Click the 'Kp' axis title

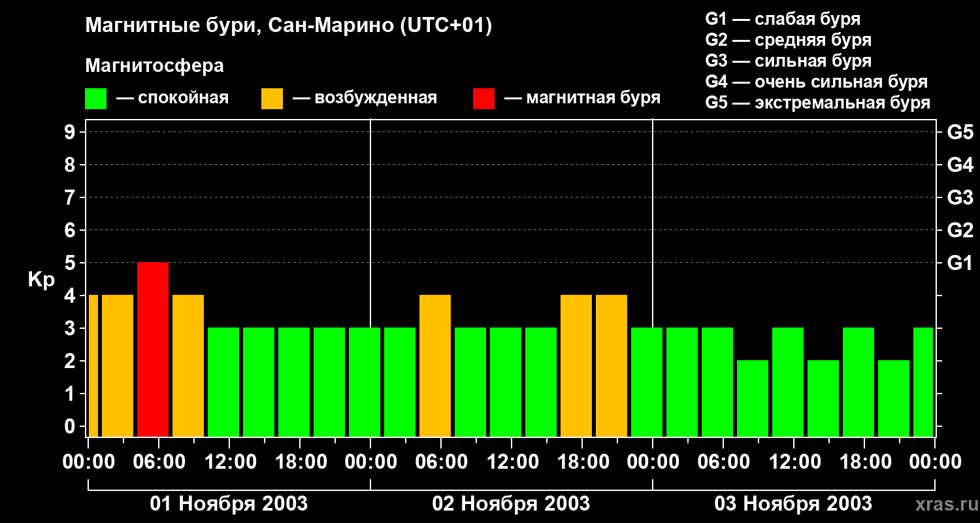(x=41, y=280)
